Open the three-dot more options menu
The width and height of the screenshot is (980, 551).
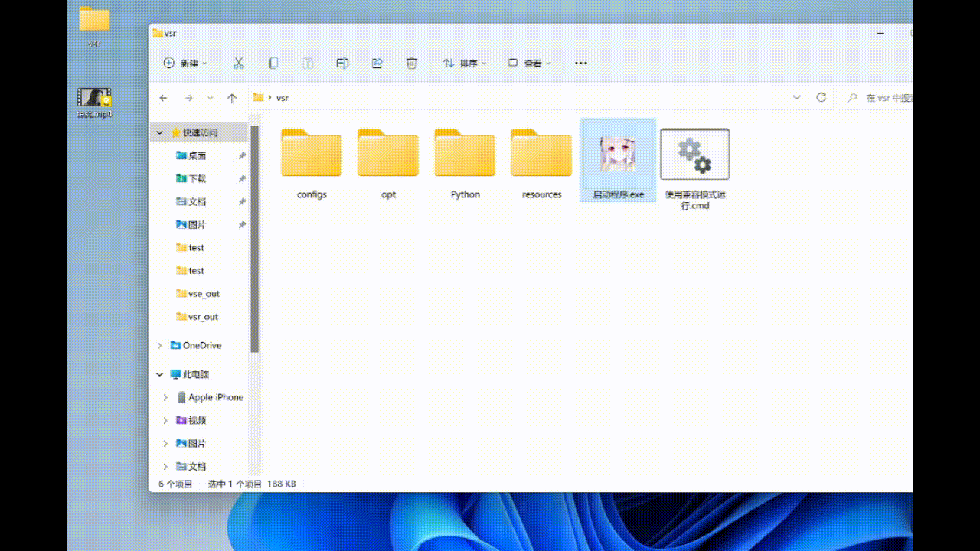coord(580,64)
